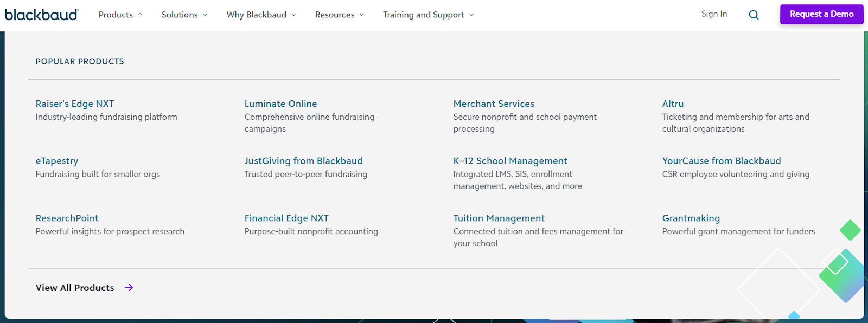Image resolution: width=868 pixels, height=323 pixels.
Task: Click 'Powerful insights for prospect research' text
Action: click(x=110, y=231)
